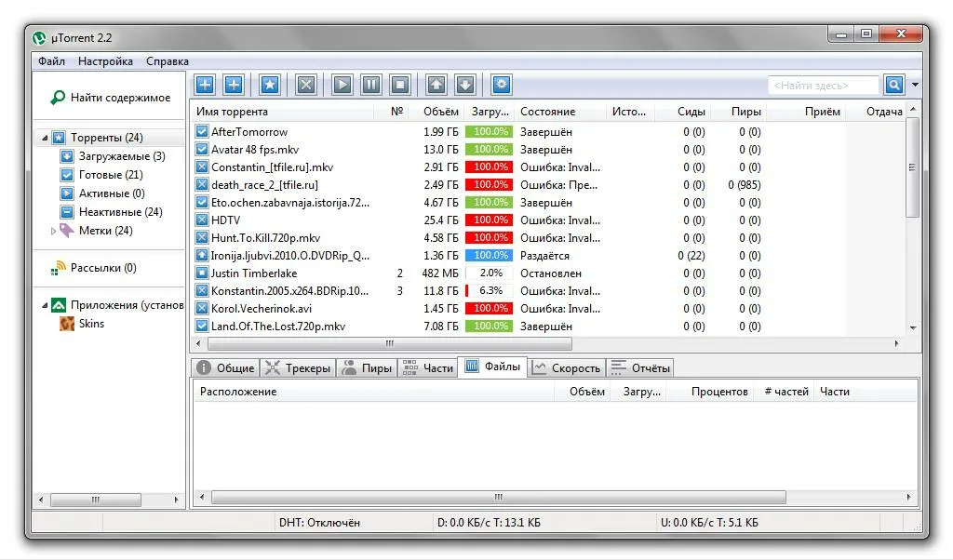Collapse the Торренты tree node

44,138
